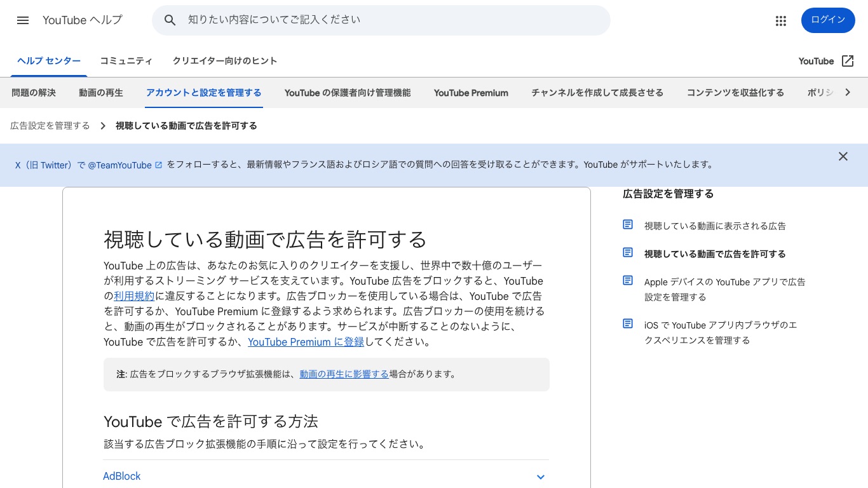Screen dimensions: 868x488
Task: Click the YouTube ヘルプ title
Action: [x=83, y=20]
